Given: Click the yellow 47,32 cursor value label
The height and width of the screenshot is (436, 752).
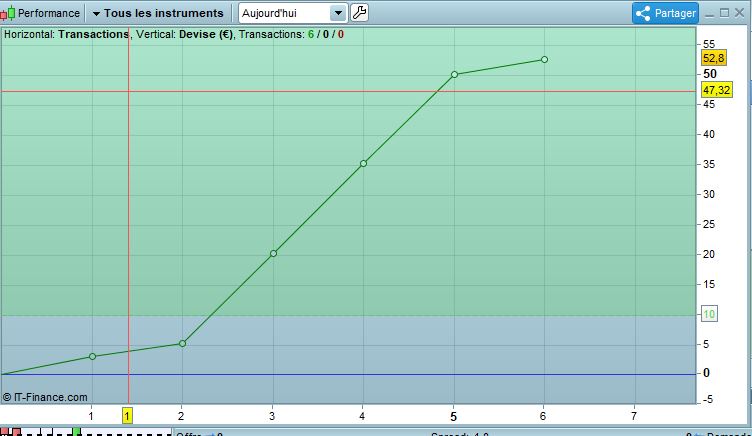Looking at the screenshot, I should (x=717, y=90).
